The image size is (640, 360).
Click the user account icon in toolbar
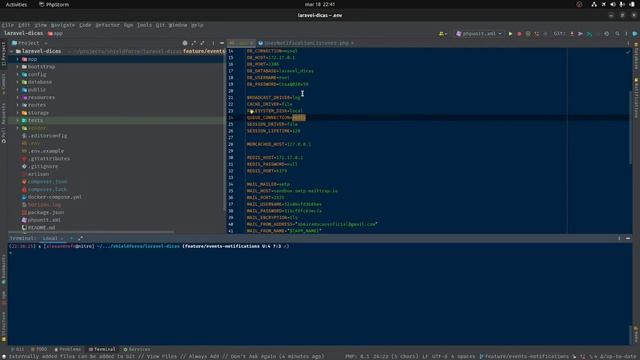point(442,34)
